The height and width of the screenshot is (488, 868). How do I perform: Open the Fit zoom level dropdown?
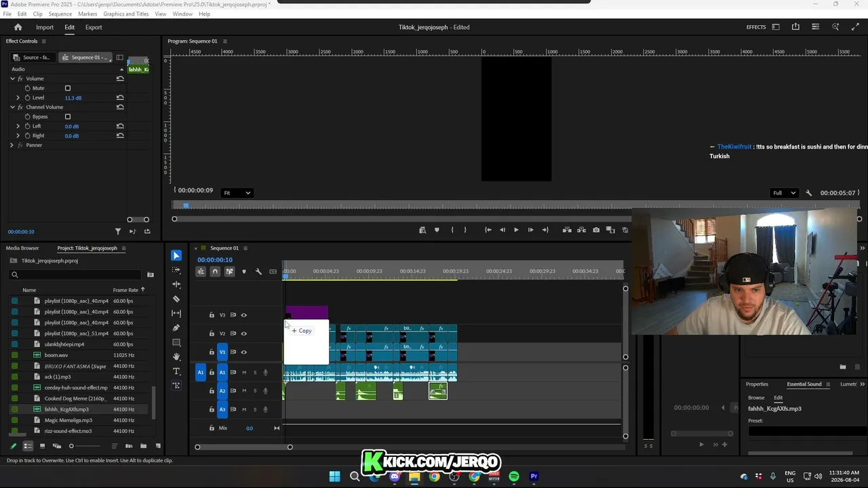[x=237, y=193]
